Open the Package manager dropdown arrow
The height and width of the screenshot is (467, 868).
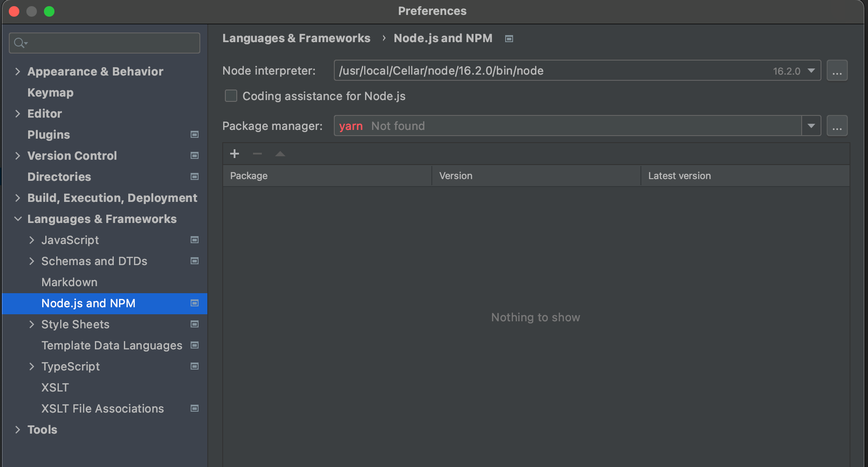(x=811, y=126)
